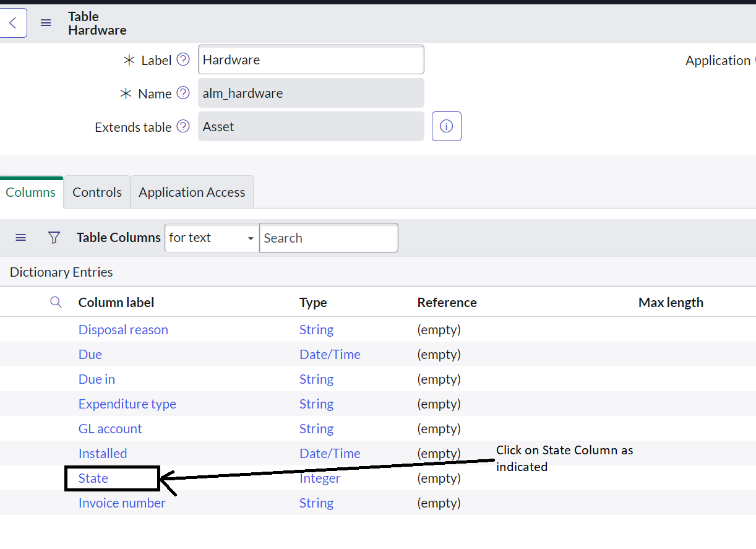Open the Table Columns filter funnel
The image size is (756, 549).
54,238
